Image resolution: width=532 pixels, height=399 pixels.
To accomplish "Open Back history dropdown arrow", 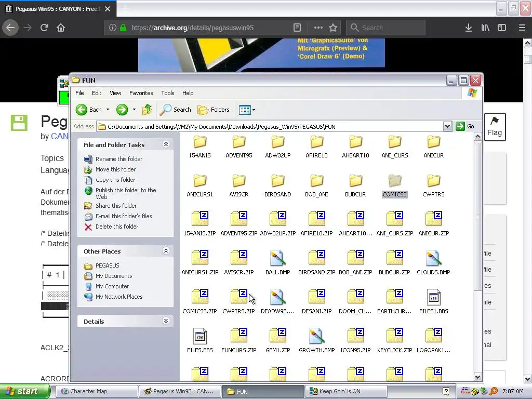I will (x=108, y=110).
